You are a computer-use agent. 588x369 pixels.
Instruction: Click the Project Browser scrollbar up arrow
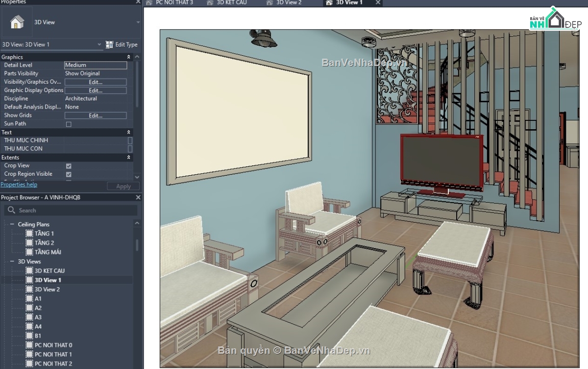137,223
